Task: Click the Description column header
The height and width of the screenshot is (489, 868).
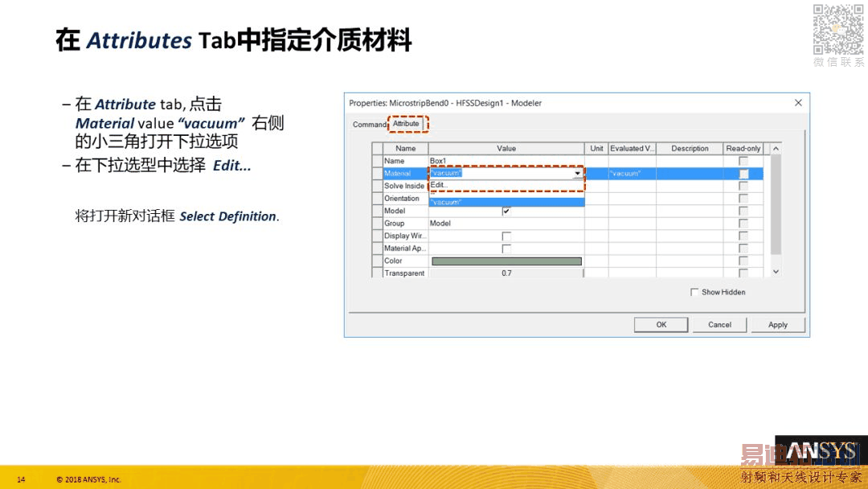Action: [x=690, y=149]
